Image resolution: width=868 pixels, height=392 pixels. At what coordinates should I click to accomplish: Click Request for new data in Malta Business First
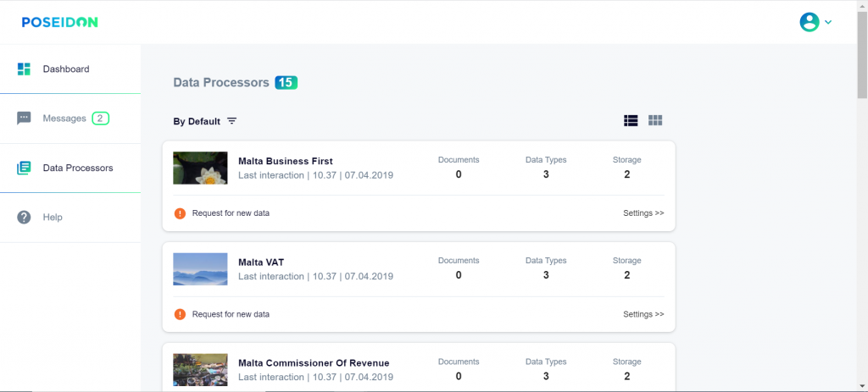231,213
